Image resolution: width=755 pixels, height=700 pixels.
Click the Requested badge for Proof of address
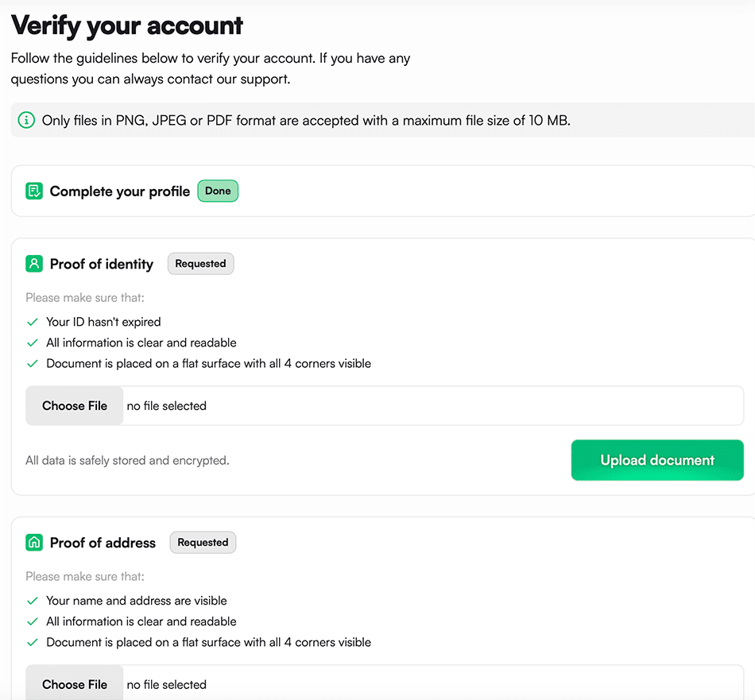pyautogui.click(x=203, y=543)
